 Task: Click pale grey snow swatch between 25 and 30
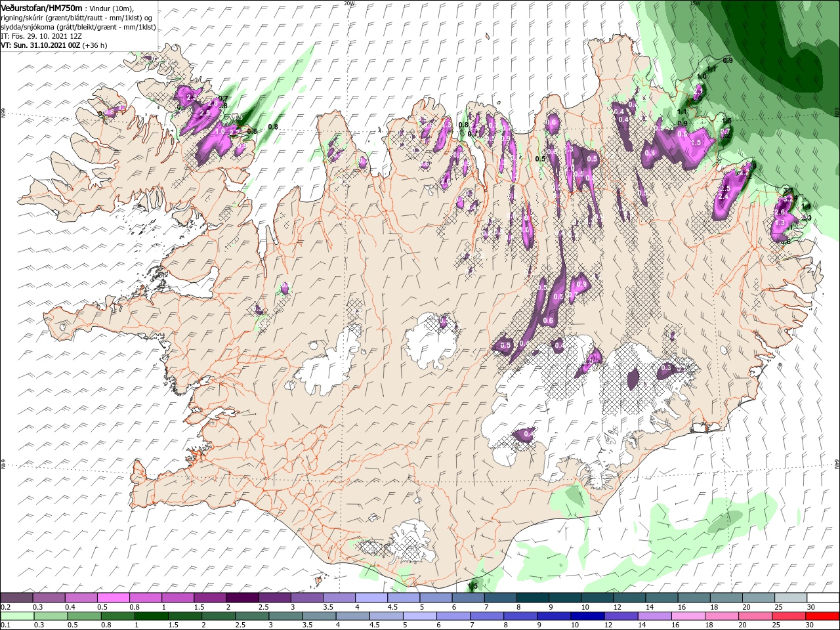point(790,598)
